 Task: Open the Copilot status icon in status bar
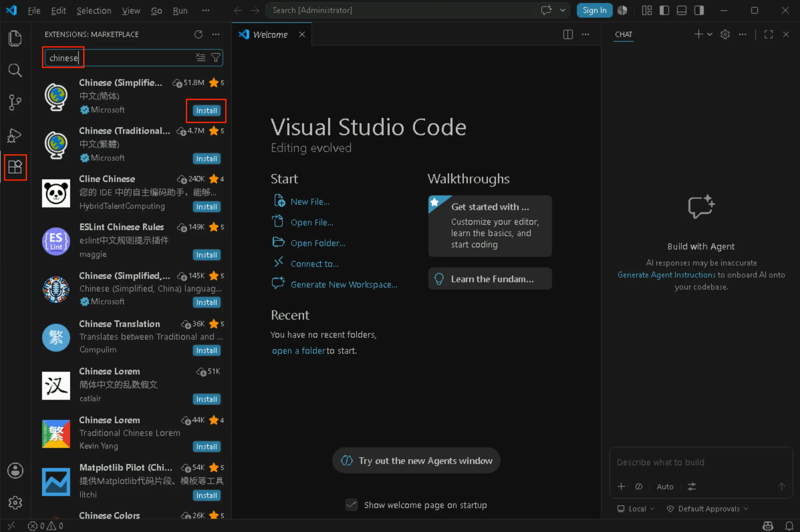768,526
